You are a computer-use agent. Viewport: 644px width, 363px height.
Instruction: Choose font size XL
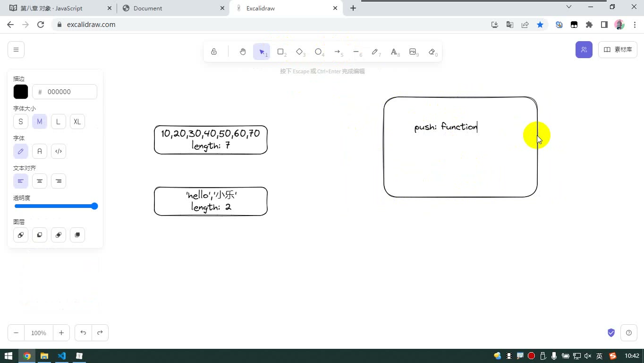point(77,121)
